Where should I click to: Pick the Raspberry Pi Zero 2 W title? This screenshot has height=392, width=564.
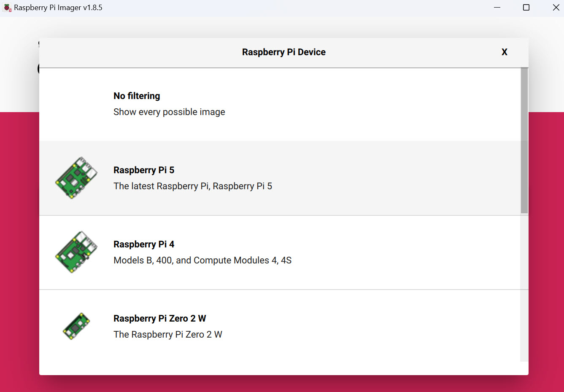(x=160, y=319)
